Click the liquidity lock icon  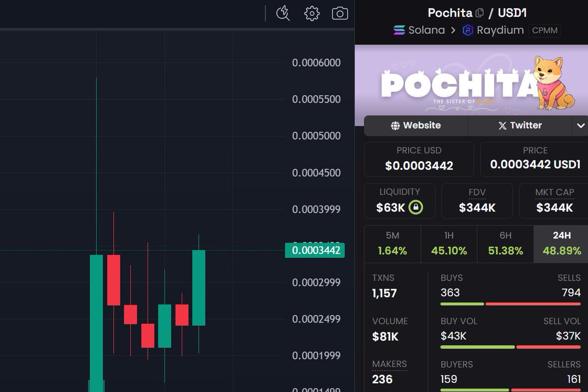416,207
